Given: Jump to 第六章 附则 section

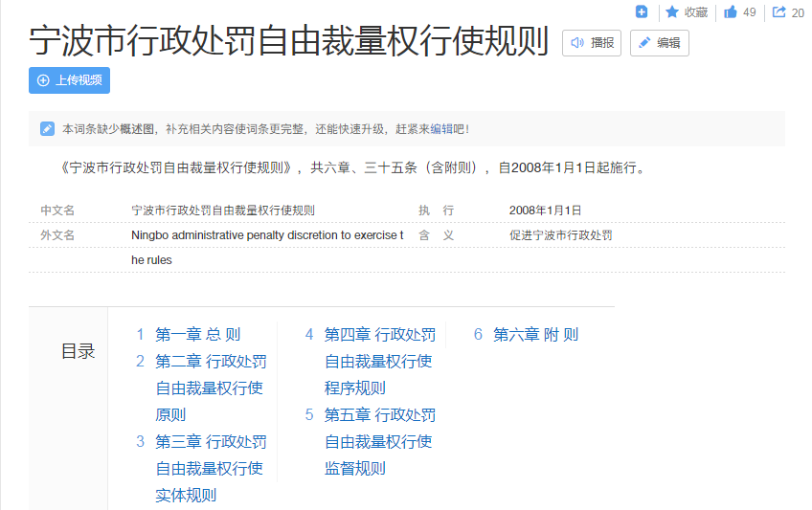Looking at the screenshot, I should (x=535, y=335).
